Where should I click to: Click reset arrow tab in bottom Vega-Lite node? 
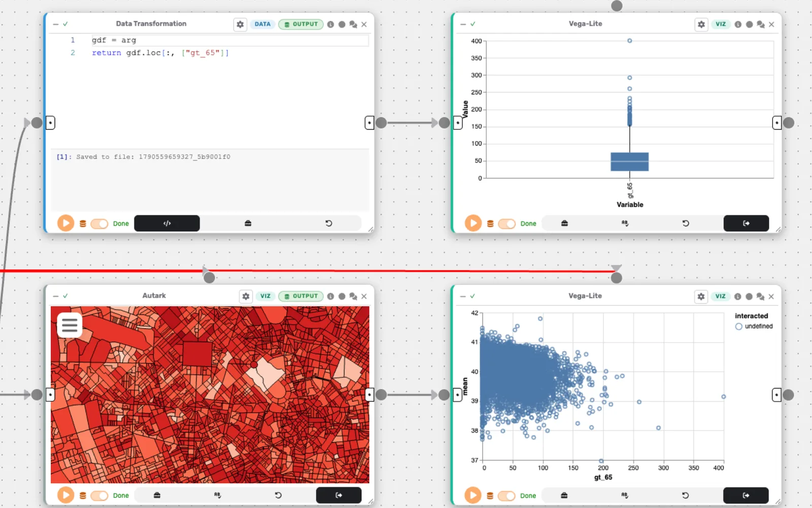pos(685,495)
